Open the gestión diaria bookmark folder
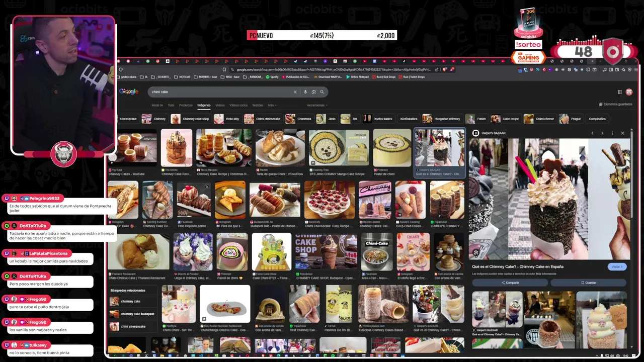The image size is (644, 362). tap(127, 77)
